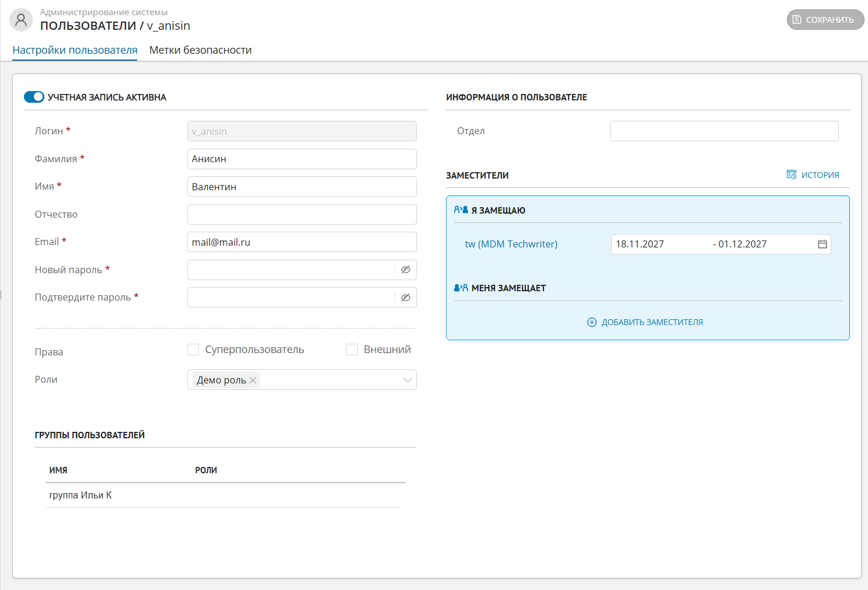868x590 pixels.
Task: Switch to Метки безопасности tab
Action: click(x=200, y=50)
